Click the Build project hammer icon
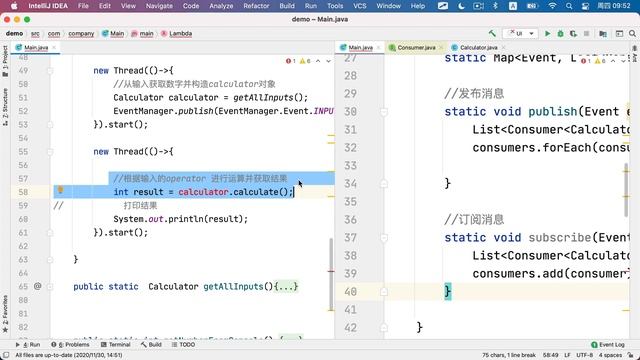This screenshot has width=640, height=360. 492,33
